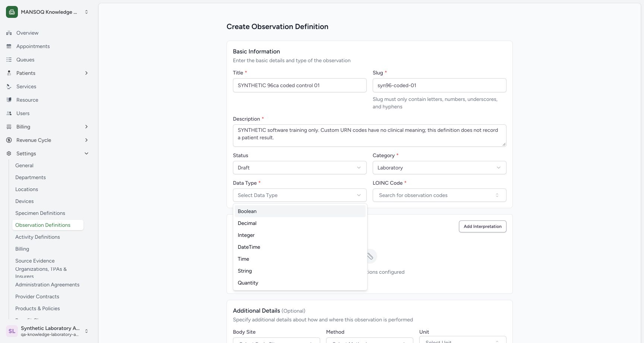This screenshot has height=343, width=644.
Task: Click the Resource sidebar icon
Action: point(9,100)
